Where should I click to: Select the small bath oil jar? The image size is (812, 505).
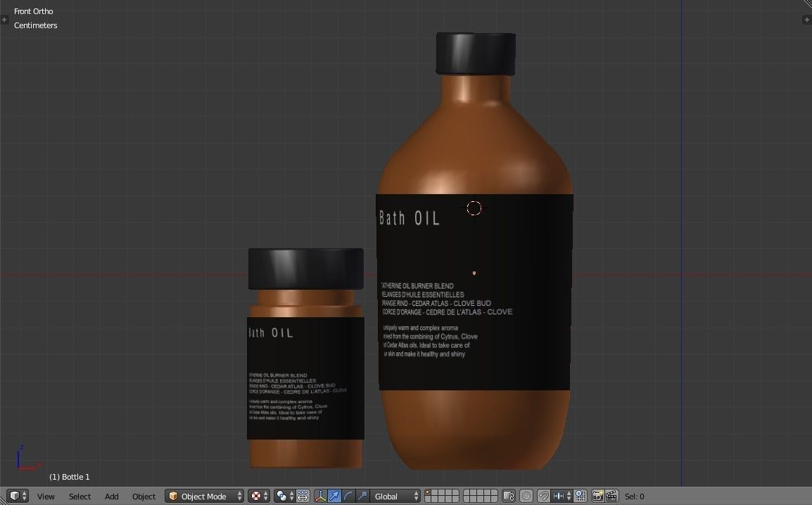[305, 358]
